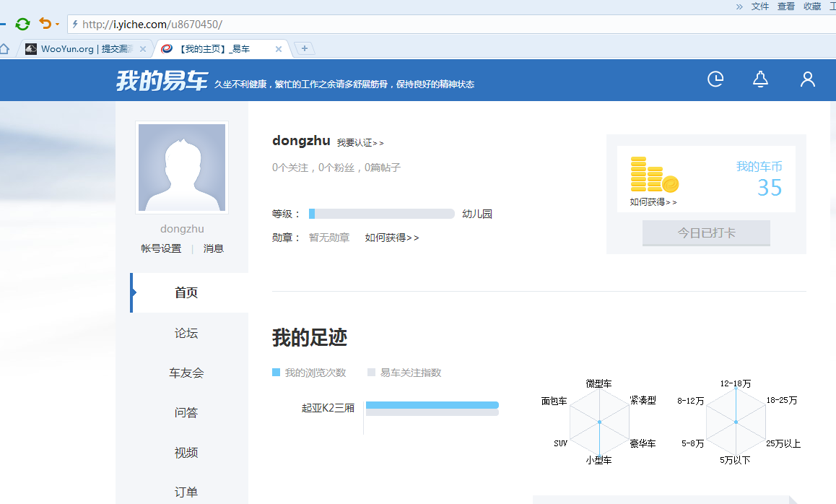Click 8-12万 on the price radar chart
Viewport: 836px width, 504px height.
pos(690,401)
